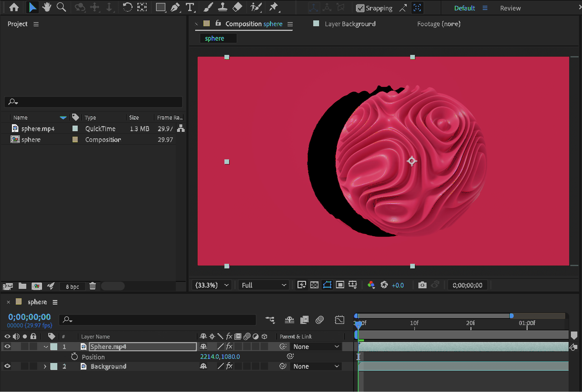Open the 33.3% magnification dropdown
This screenshot has width=582, height=392.
pyautogui.click(x=212, y=285)
